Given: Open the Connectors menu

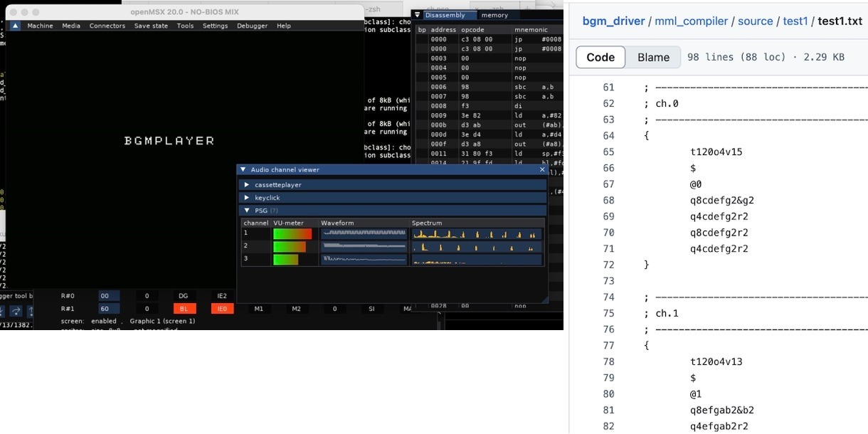Looking at the screenshot, I should [x=107, y=26].
